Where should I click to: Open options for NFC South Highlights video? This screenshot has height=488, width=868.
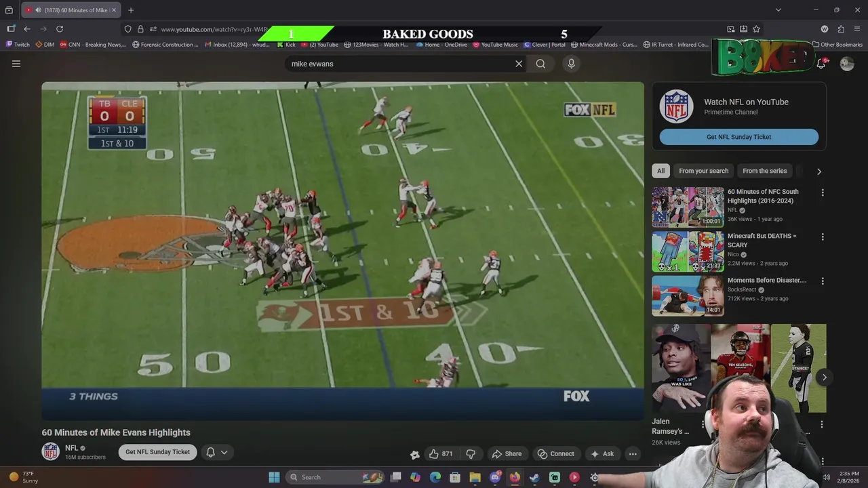click(x=823, y=192)
